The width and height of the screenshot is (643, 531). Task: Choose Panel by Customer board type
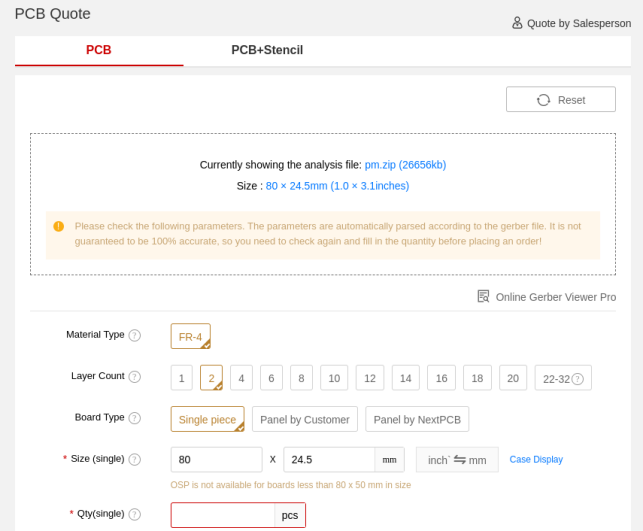[x=304, y=419]
